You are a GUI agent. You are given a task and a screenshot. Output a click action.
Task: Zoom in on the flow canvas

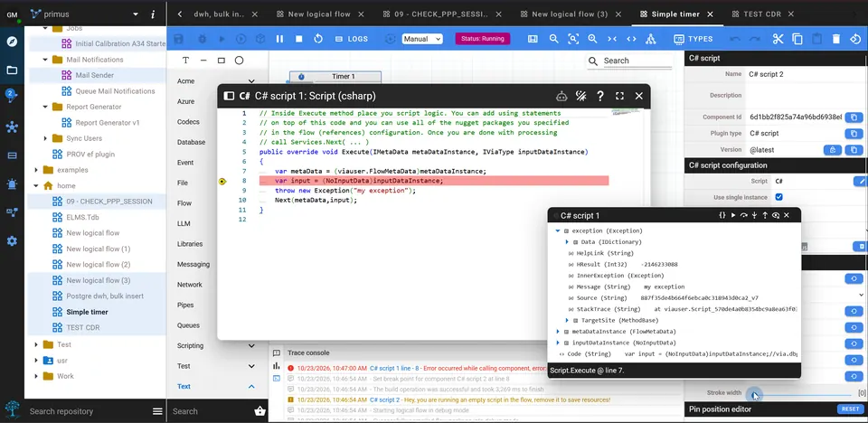tap(592, 39)
